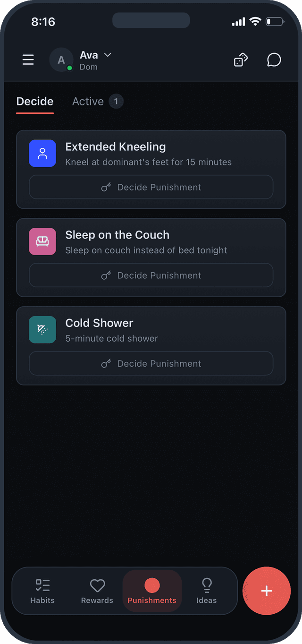Tap the couch icon on Sleep on the Couch

point(42,241)
